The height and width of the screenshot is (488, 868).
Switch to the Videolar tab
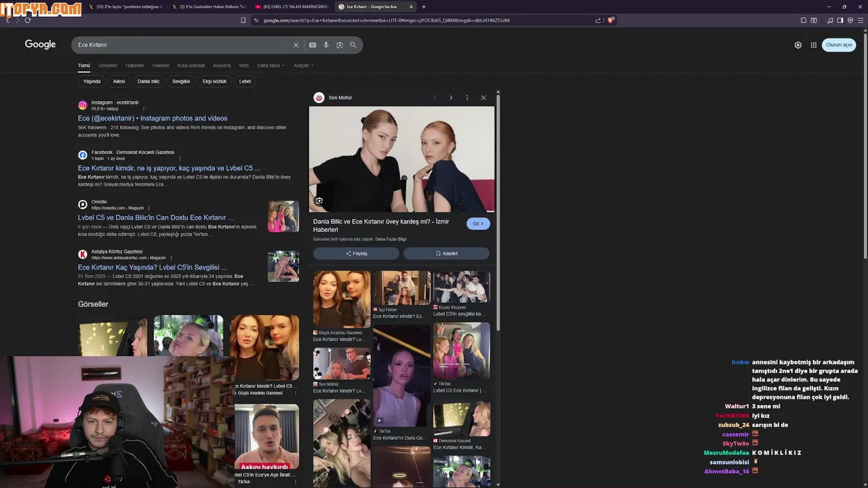coord(161,66)
